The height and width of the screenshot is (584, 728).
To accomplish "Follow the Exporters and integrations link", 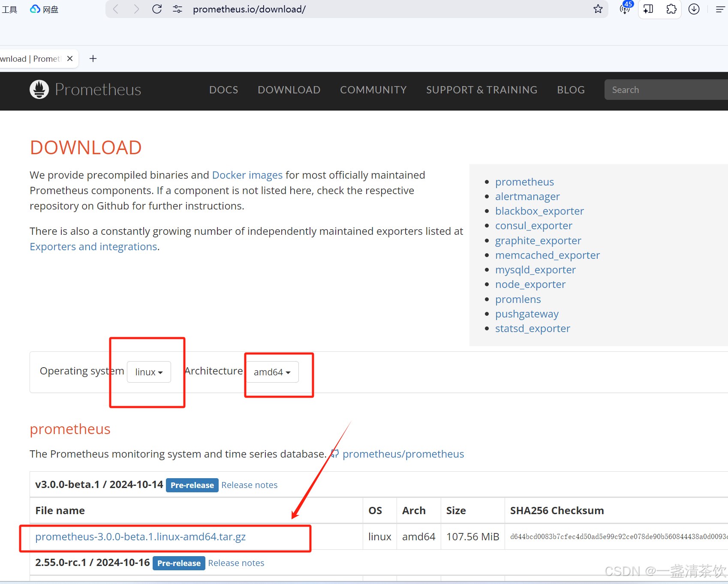I will pos(93,246).
